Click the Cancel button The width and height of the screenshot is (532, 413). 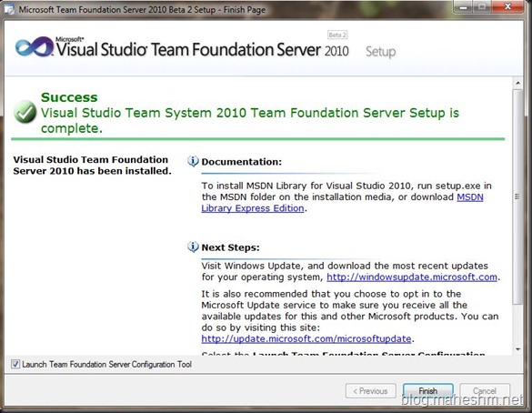tap(485, 391)
